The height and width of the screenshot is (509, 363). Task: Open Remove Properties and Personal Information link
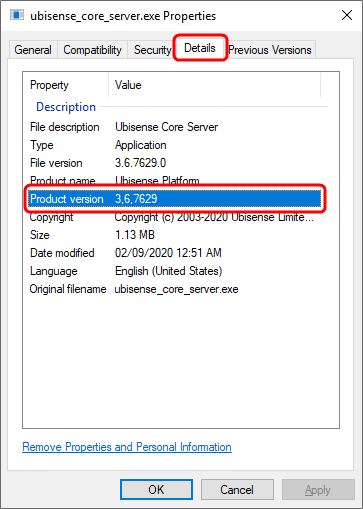pyautogui.click(x=127, y=447)
